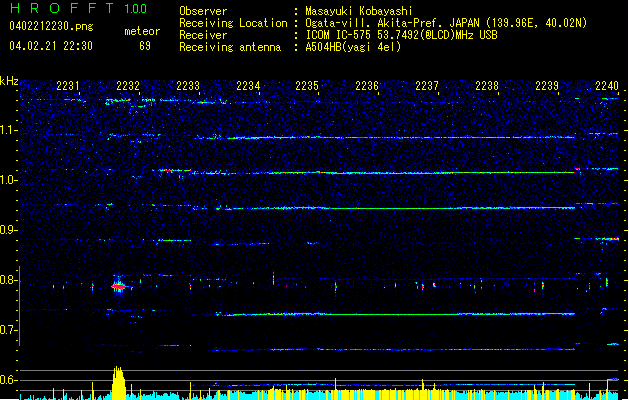
Task: Click the Receiving Location label
Action: pyautogui.click(x=233, y=23)
